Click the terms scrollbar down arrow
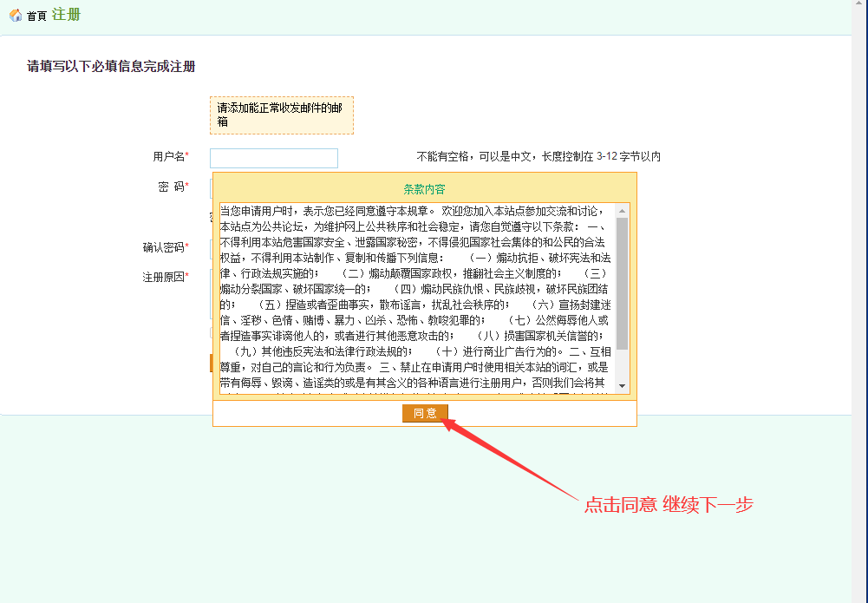 (x=622, y=385)
